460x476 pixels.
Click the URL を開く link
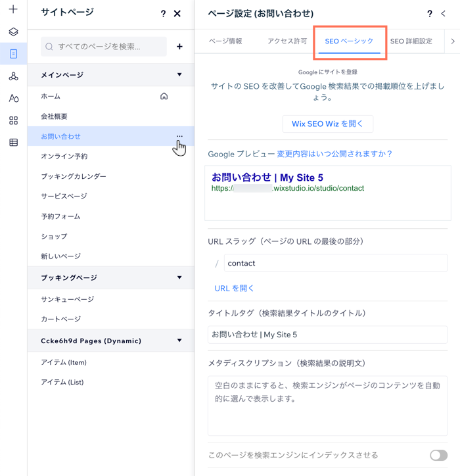coord(234,289)
